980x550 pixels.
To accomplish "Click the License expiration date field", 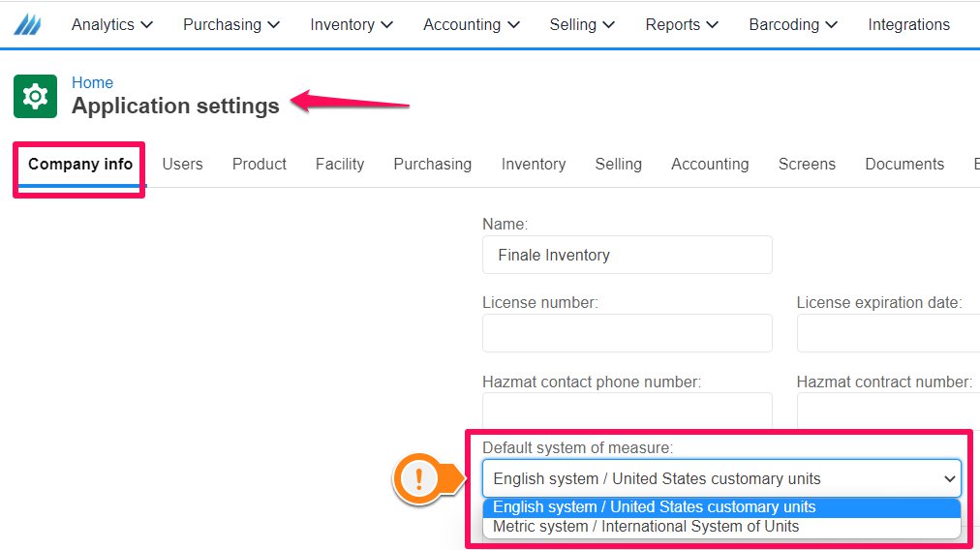I will 888,333.
